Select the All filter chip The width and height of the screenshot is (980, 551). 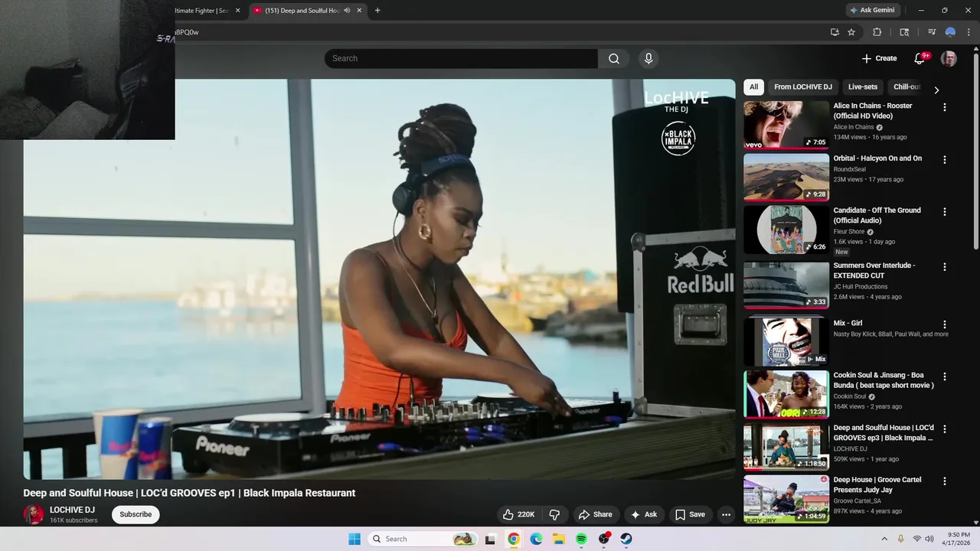(x=753, y=87)
